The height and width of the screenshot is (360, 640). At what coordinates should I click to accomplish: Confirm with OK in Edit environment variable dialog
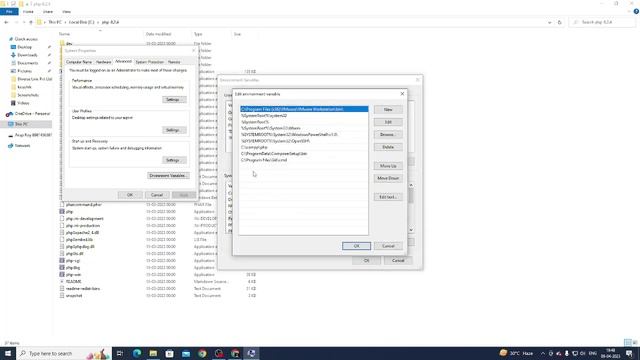[356, 246]
